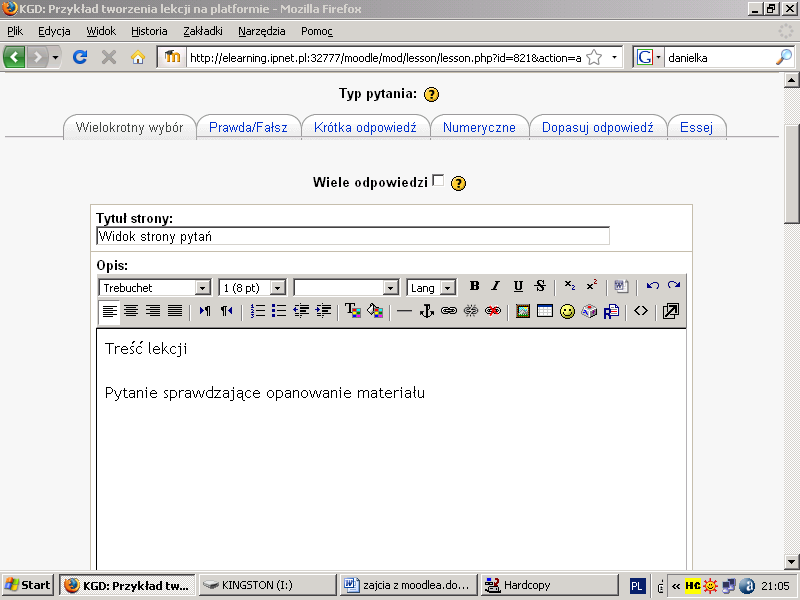Switch to the Essej tab
Viewport: 800px width, 600px height.
point(696,127)
